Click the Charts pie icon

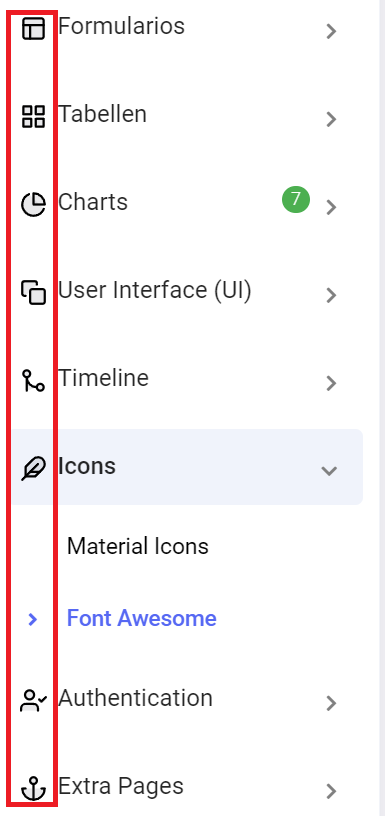(x=33, y=204)
